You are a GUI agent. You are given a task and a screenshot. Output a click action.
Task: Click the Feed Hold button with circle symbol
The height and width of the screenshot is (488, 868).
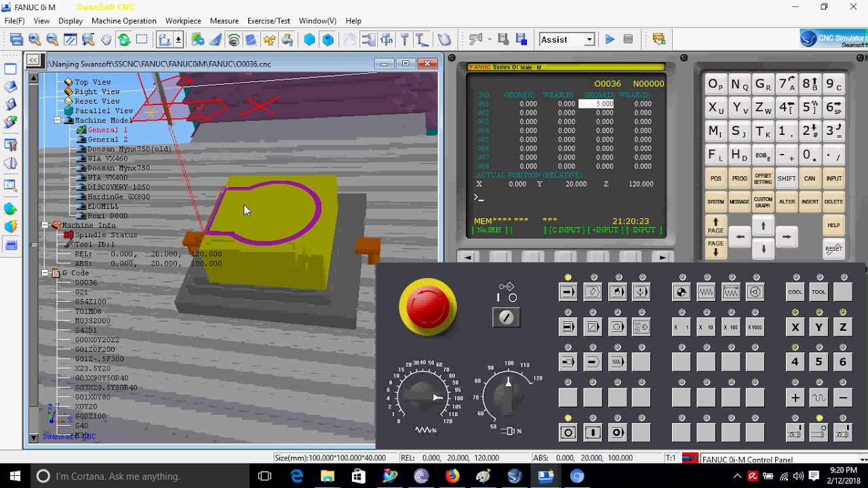click(568, 432)
